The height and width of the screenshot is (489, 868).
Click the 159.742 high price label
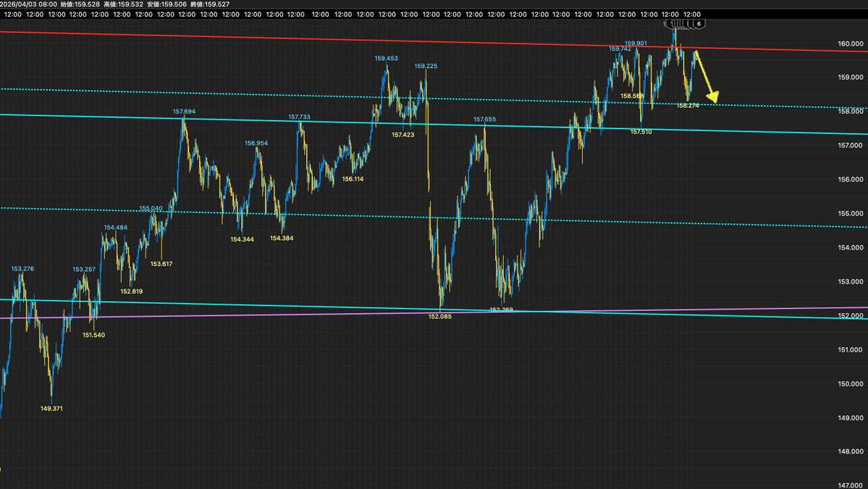(x=620, y=48)
